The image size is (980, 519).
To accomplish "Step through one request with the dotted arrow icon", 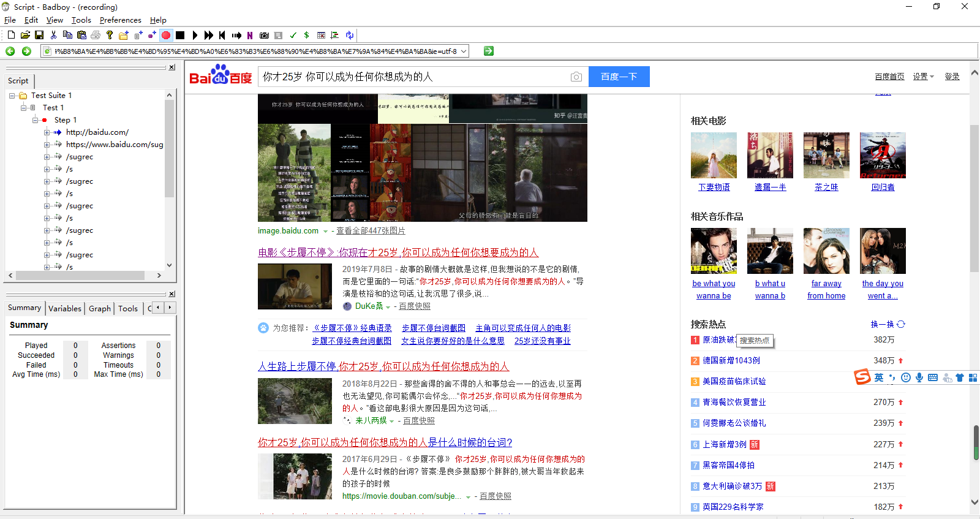I will coord(236,35).
